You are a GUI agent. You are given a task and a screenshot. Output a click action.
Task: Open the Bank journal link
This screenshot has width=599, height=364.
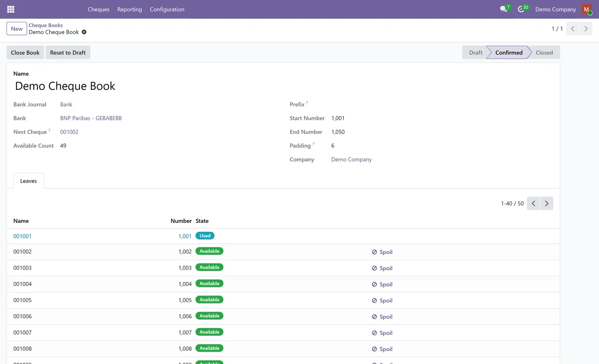pos(66,104)
